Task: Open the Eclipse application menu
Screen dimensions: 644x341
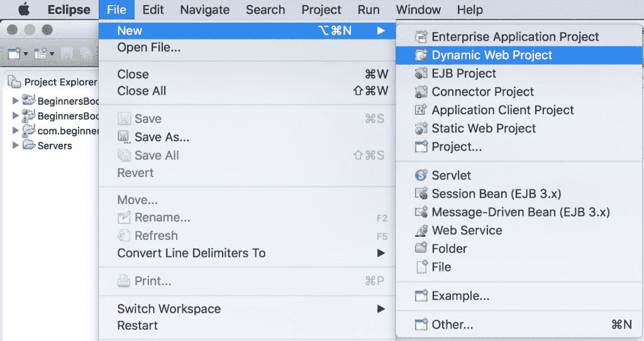Action: pos(69,9)
